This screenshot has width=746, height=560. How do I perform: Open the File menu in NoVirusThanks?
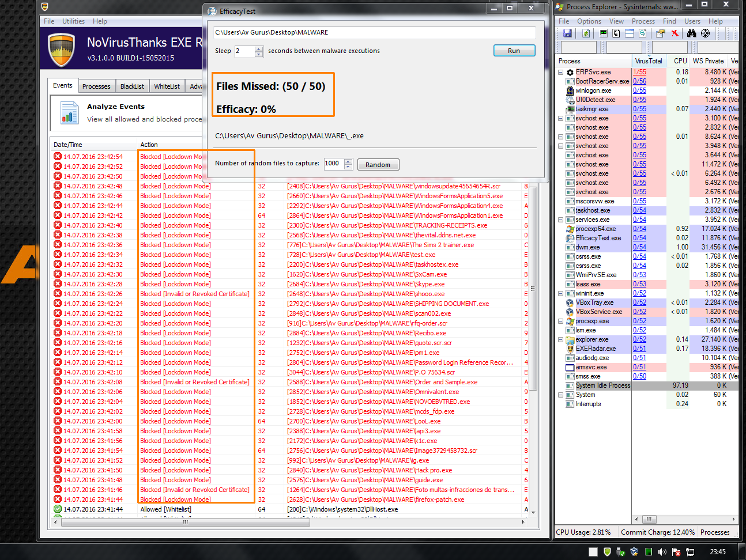tap(49, 21)
